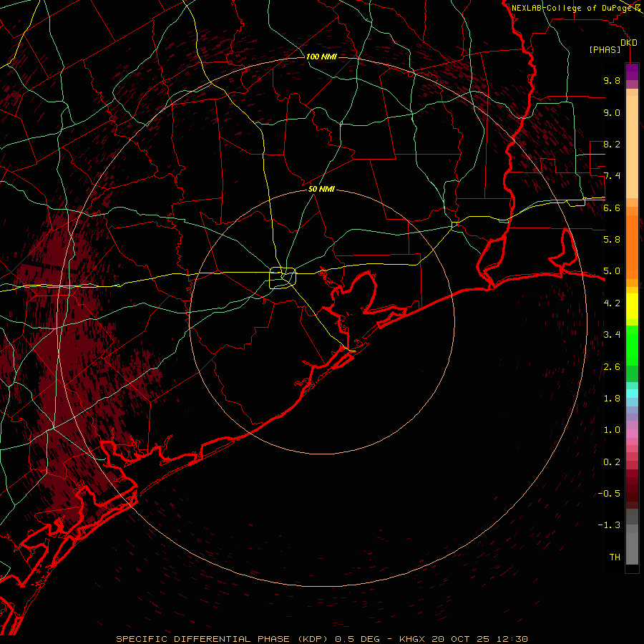The image size is (644, 644).
Task: Click the 4.2 value on color scale
Action: tap(612, 303)
